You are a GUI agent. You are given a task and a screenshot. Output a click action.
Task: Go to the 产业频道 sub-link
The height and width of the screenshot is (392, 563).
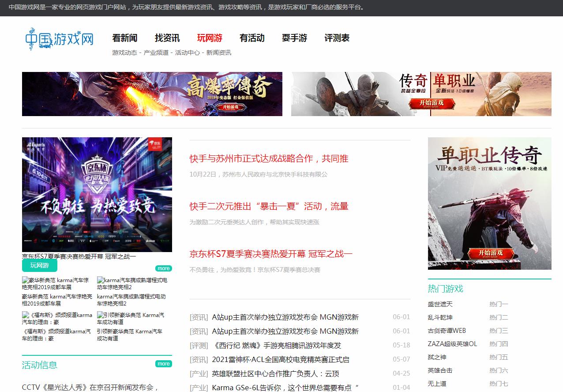tap(156, 53)
